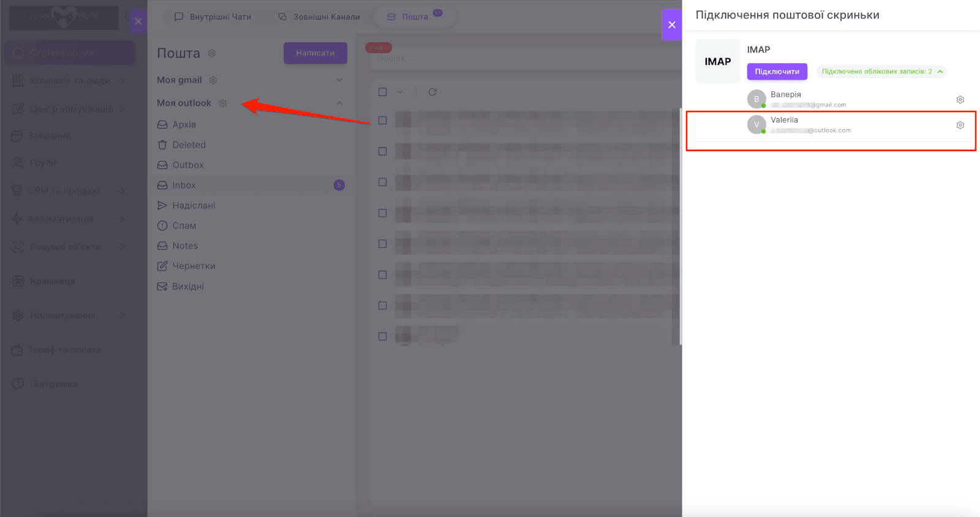Open the Notes folder
The width and height of the screenshot is (980, 517).
coord(251,246)
